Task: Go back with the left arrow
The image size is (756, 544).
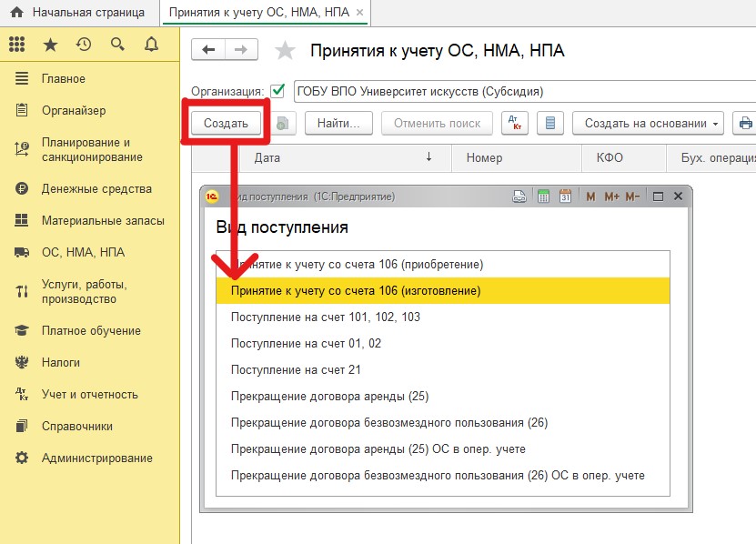Action: click(x=208, y=50)
